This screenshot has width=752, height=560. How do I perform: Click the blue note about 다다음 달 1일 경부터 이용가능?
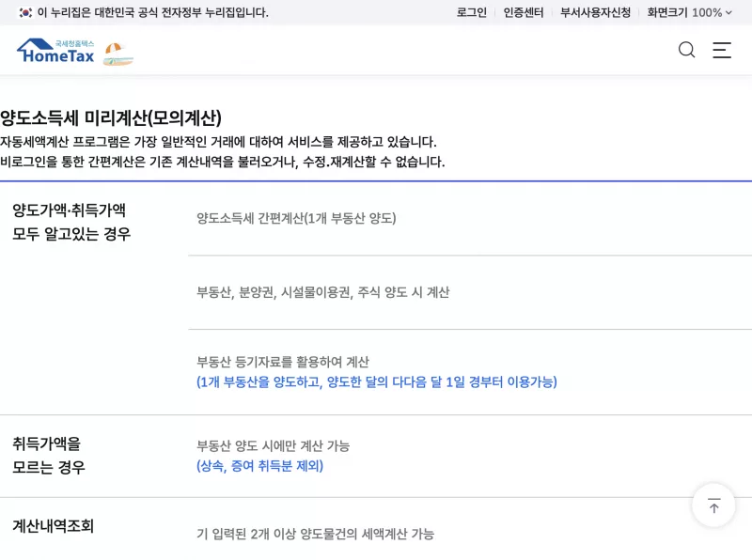pos(377,381)
